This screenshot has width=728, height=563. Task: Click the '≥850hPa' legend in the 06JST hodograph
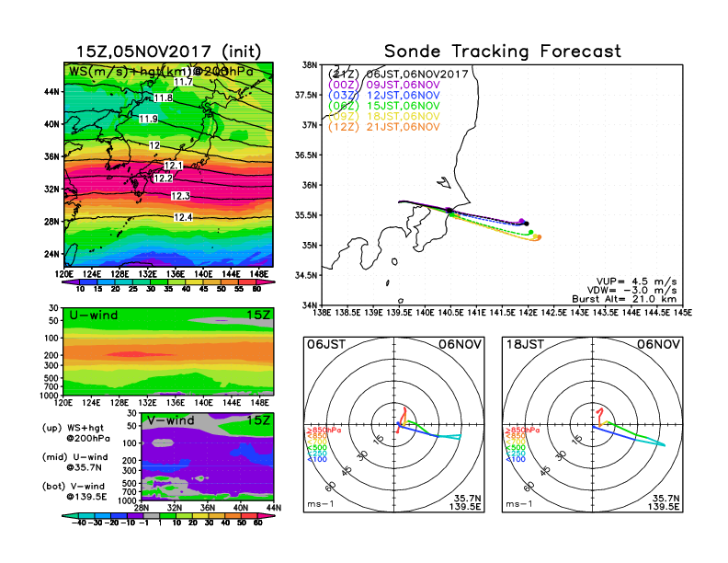click(324, 431)
